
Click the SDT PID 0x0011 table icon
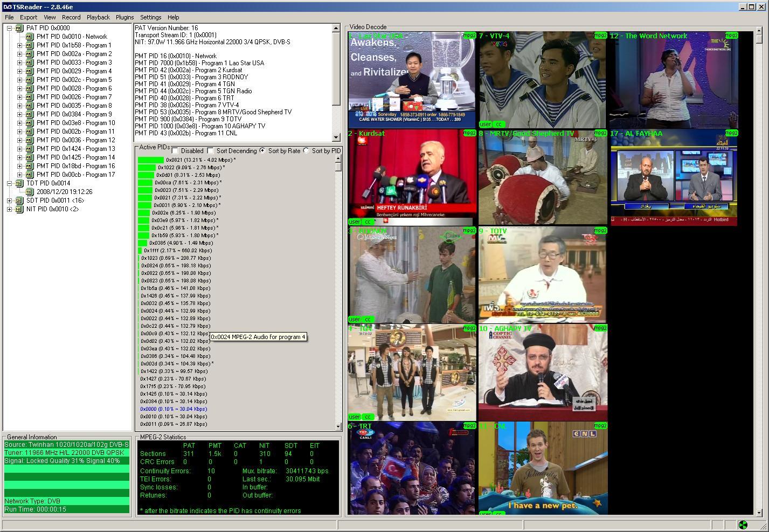[19, 201]
